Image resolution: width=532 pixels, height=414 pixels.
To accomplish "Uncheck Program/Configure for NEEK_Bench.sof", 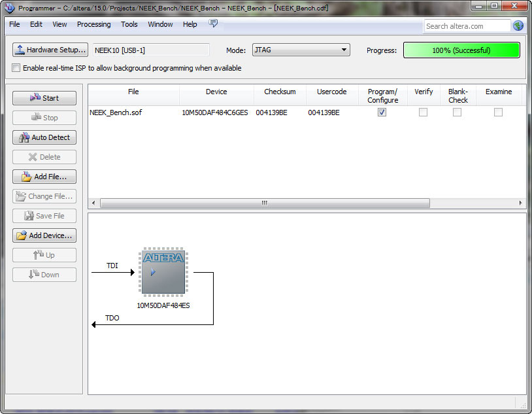I will click(382, 112).
